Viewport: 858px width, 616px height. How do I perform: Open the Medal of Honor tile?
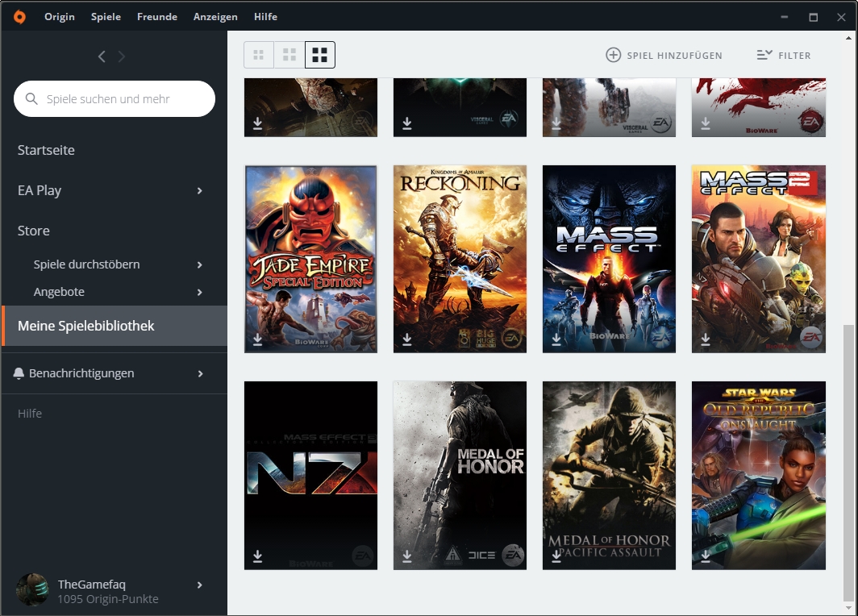[460, 476]
